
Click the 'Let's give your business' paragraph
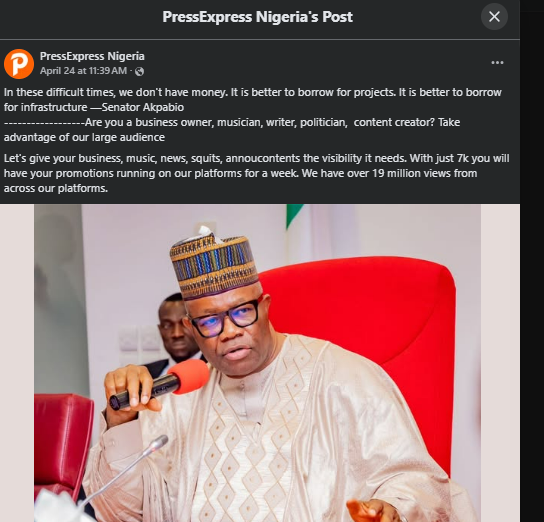256,173
